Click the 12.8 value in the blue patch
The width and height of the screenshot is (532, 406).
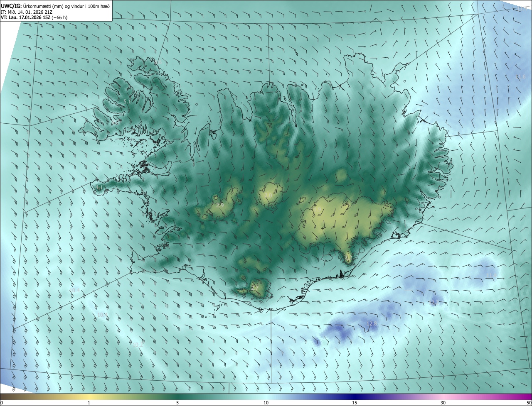(x=372, y=323)
